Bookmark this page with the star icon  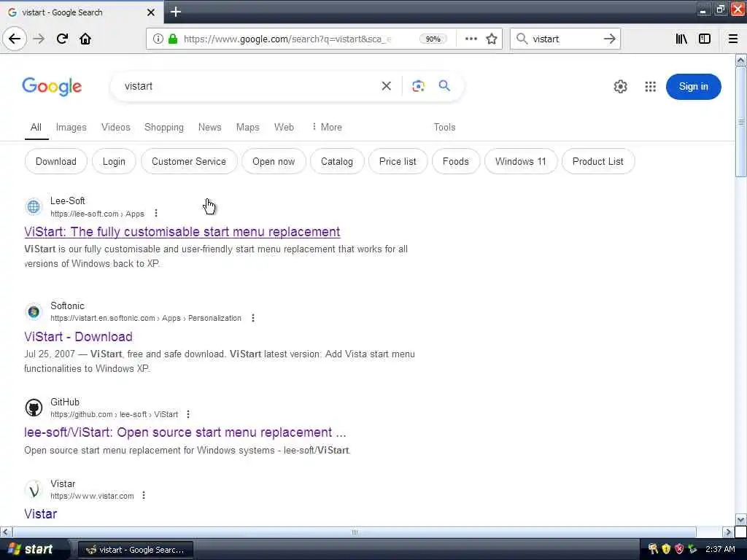pyautogui.click(x=492, y=39)
